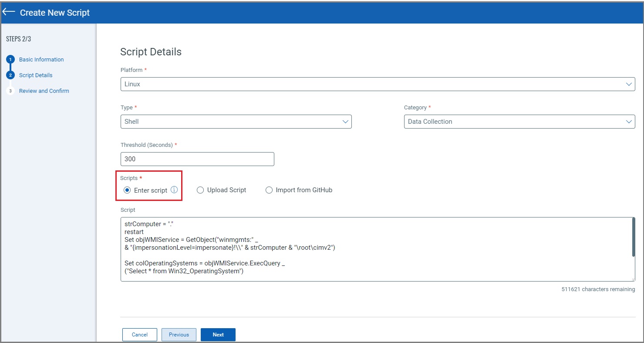Cancel the script creation
This screenshot has width=644, height=343.
(140, 335)
